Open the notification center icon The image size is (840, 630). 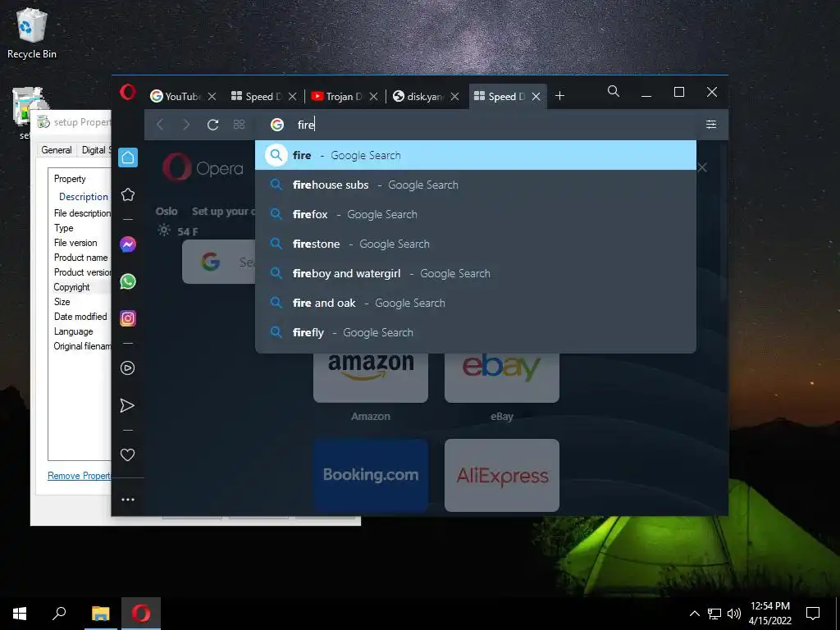813,614
